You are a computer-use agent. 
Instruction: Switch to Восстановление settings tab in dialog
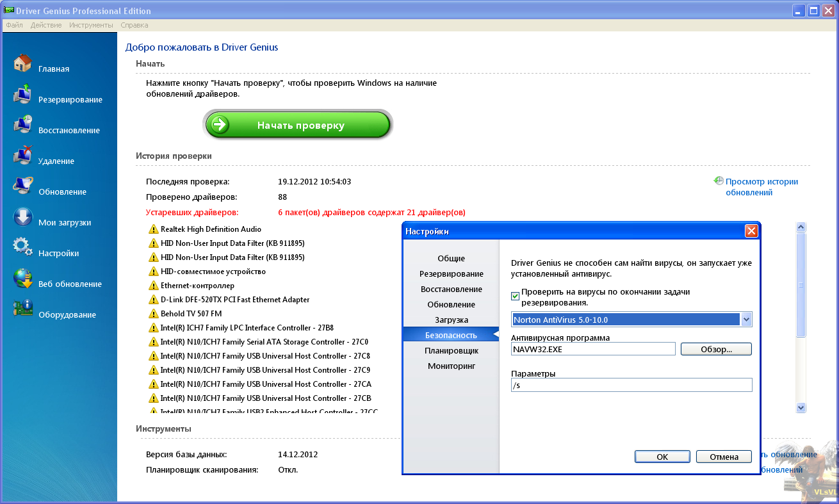coord(452,289)
